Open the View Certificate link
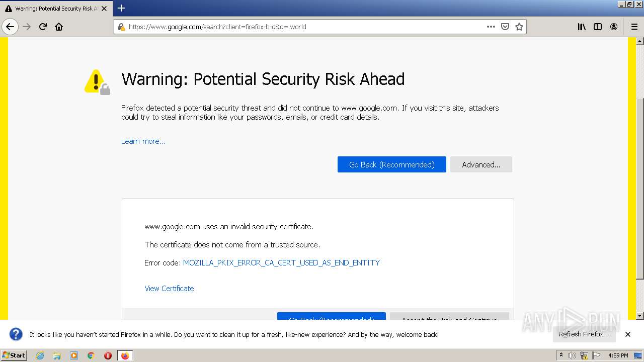 [x=169, y=288]
